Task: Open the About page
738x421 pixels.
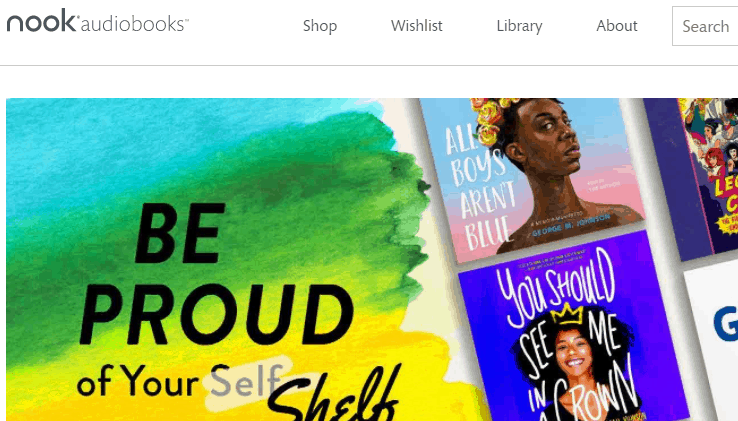Action: (x=617, y=25)
